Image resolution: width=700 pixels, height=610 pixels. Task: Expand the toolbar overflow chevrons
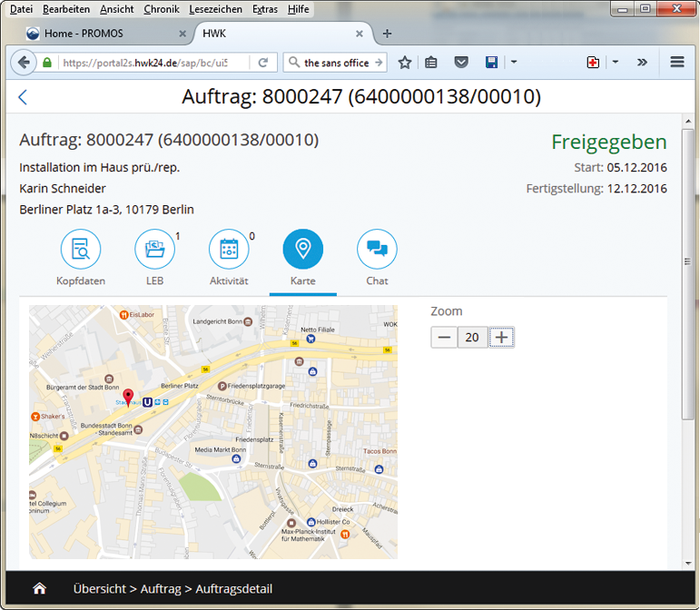tap(642, 63)
